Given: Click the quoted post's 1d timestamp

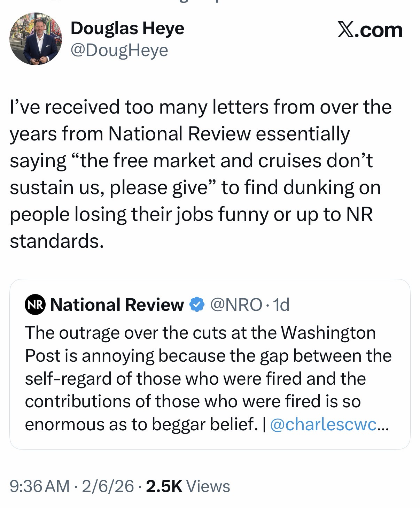Looking at the screenshot, I should point(281,305).
